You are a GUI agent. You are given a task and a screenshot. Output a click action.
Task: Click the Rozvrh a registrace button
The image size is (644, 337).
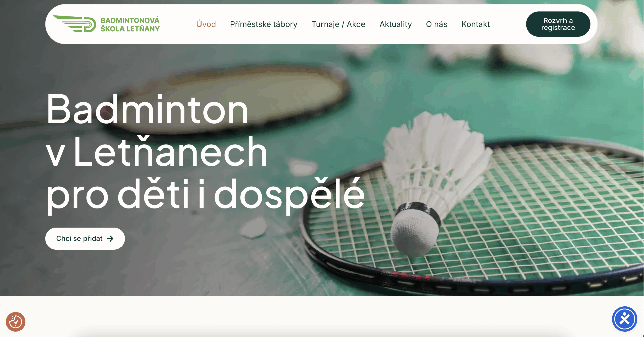pyautogui.click(x=558, y=24)
